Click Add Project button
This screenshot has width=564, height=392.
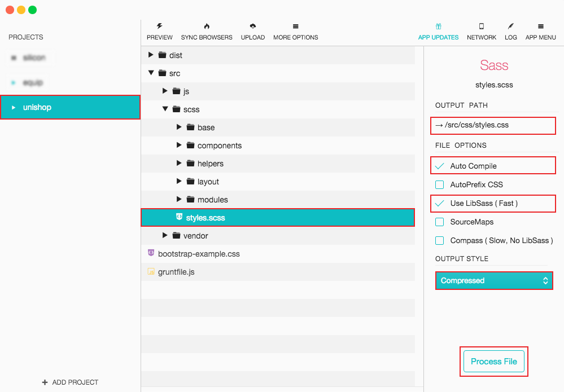tap(70, 382)
